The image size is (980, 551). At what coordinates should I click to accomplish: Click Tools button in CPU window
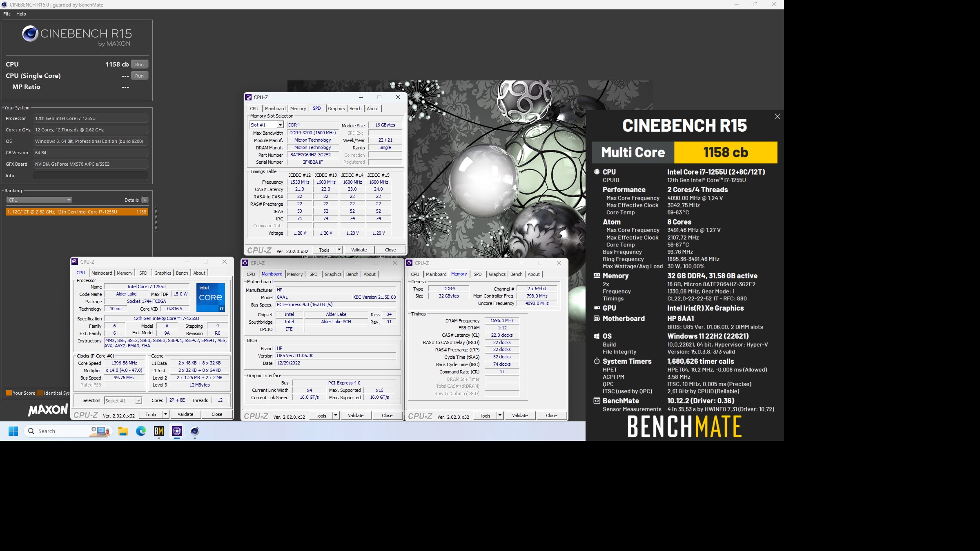[151, 414]
